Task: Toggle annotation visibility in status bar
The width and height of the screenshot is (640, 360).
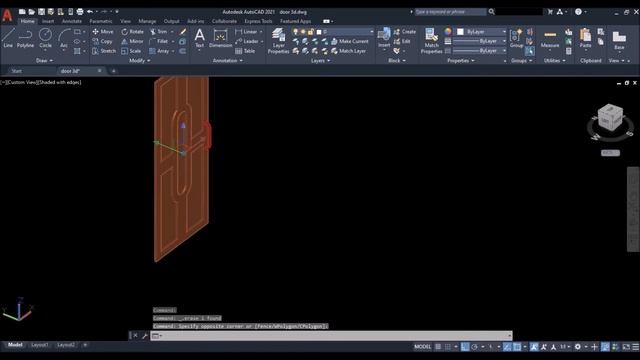Action: point(534,347)
